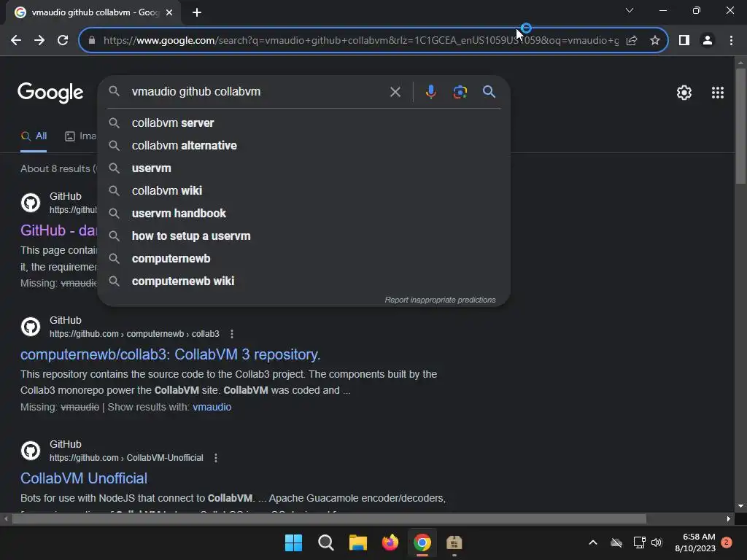Open more options for the collab3 result
The height and width of the screenshot is (560, 747).
click(231, 334)
